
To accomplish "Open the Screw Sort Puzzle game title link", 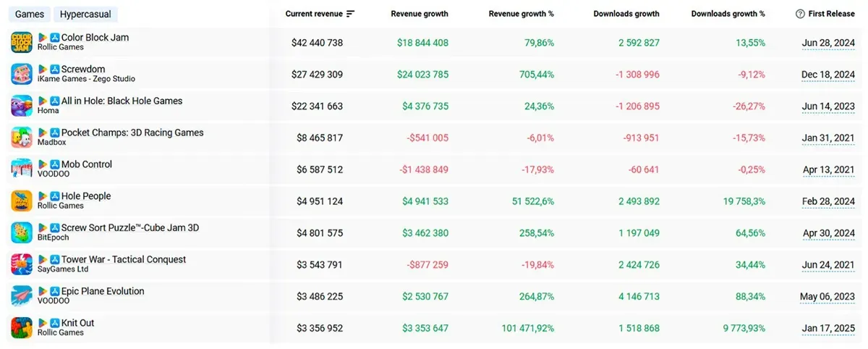I will coord(130,228).
